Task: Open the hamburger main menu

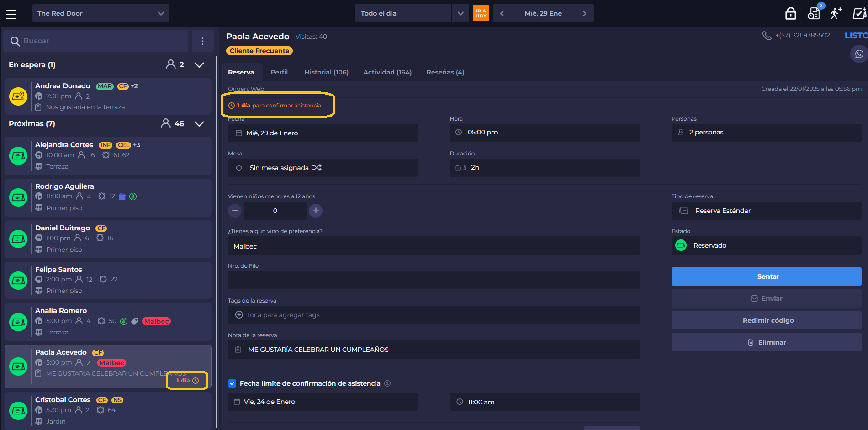Action: point(11,14)
